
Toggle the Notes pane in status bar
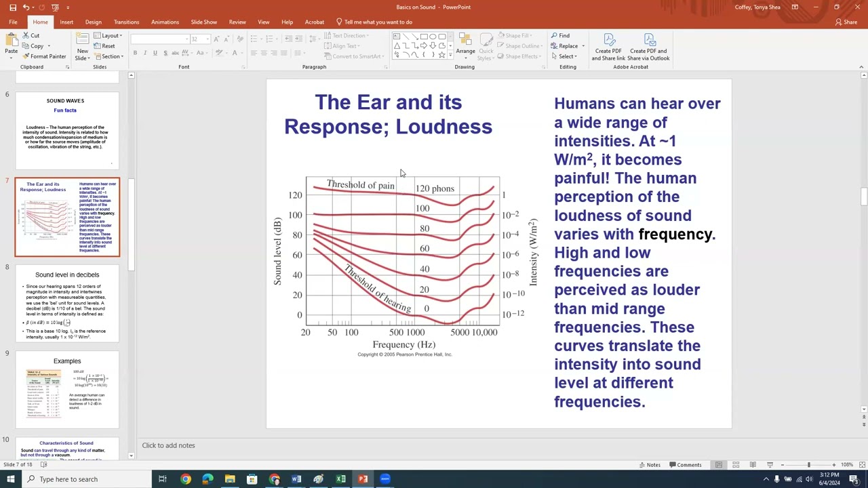[x=650, y=465]
